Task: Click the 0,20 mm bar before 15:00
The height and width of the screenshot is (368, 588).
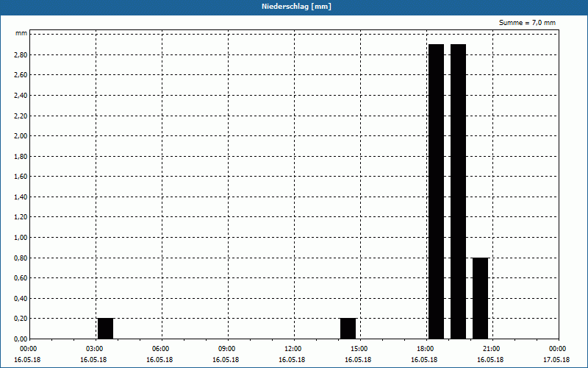Action: (x=348, y=328)
